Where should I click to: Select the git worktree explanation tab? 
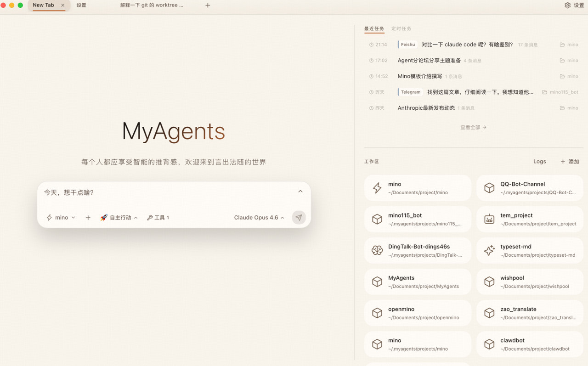coord(152,6)
